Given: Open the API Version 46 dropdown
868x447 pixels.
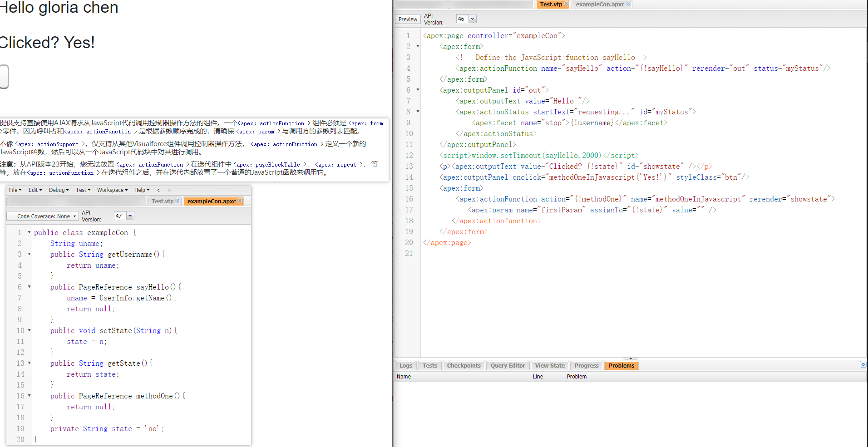Looking at the screenshot, I should coord(472,19).
